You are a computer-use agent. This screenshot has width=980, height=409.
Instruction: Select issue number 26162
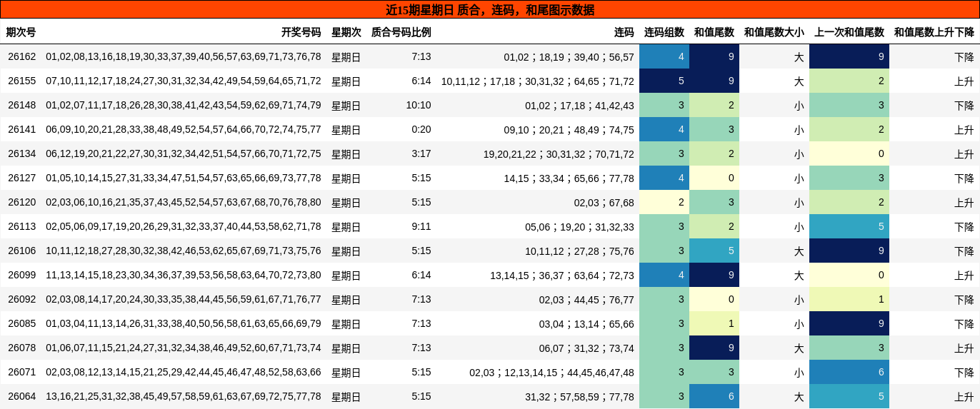[x=21, y=56]
